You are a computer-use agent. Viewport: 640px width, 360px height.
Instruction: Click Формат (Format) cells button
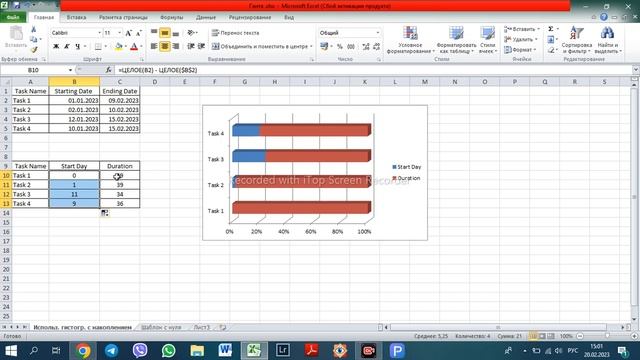point(519,50)
